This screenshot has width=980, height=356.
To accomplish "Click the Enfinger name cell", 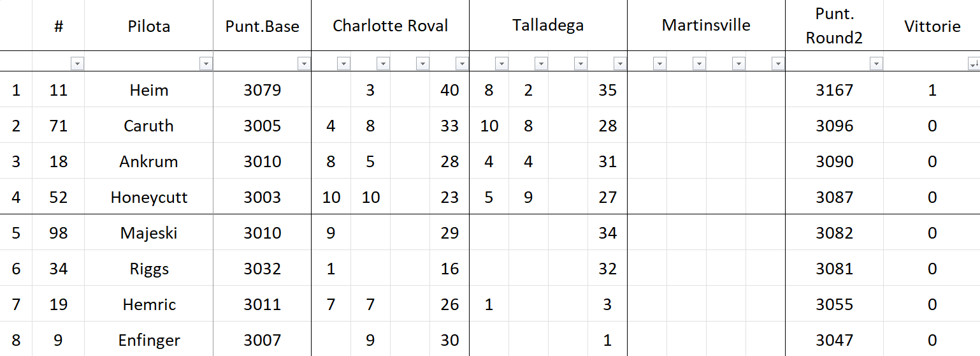I will click(x=148, y=340).
